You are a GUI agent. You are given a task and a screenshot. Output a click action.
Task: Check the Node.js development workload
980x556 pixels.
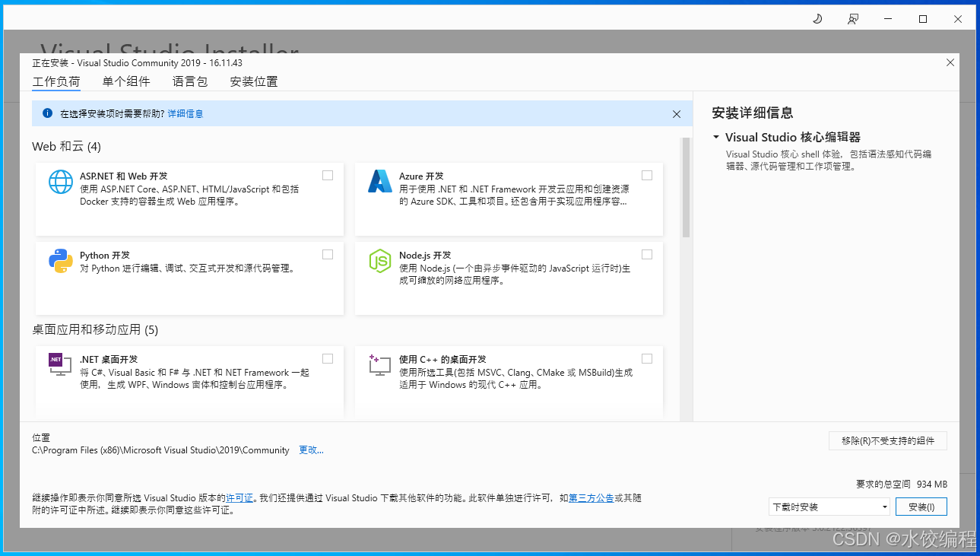(x=647, y=255)
